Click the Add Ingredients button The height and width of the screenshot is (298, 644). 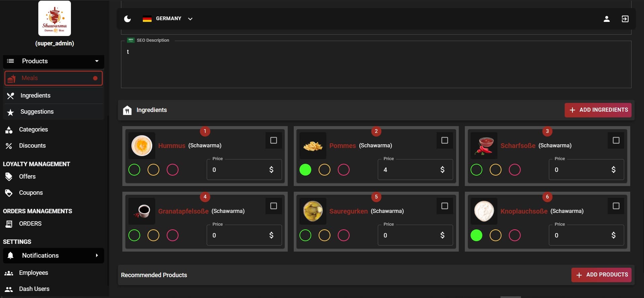[x=598, y=110]
